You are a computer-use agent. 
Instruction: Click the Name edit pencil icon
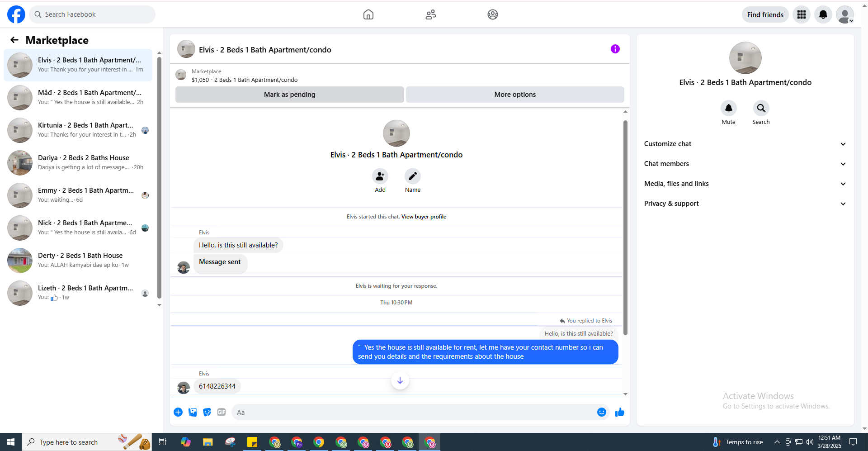pyautogui.click(x=413, y=176)
